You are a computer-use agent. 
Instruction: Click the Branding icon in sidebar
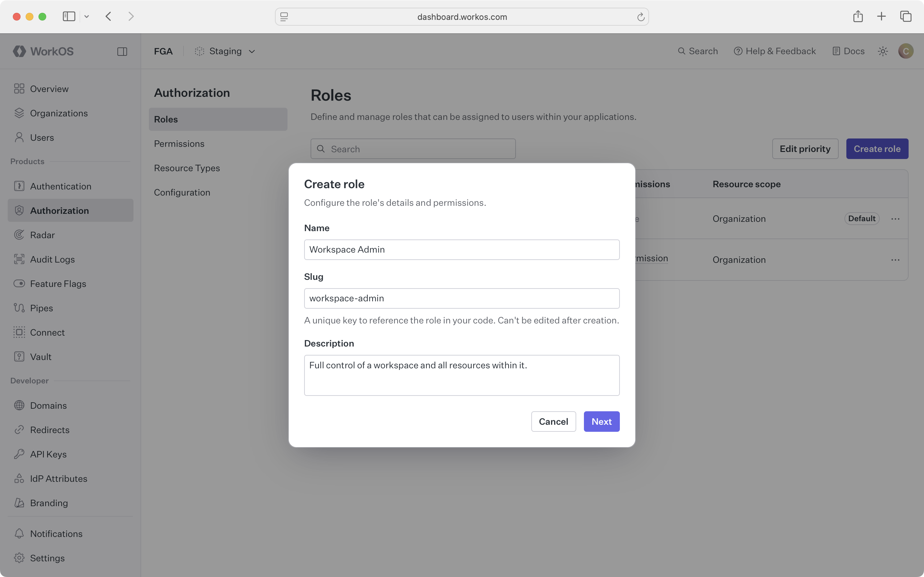point(19,503)
